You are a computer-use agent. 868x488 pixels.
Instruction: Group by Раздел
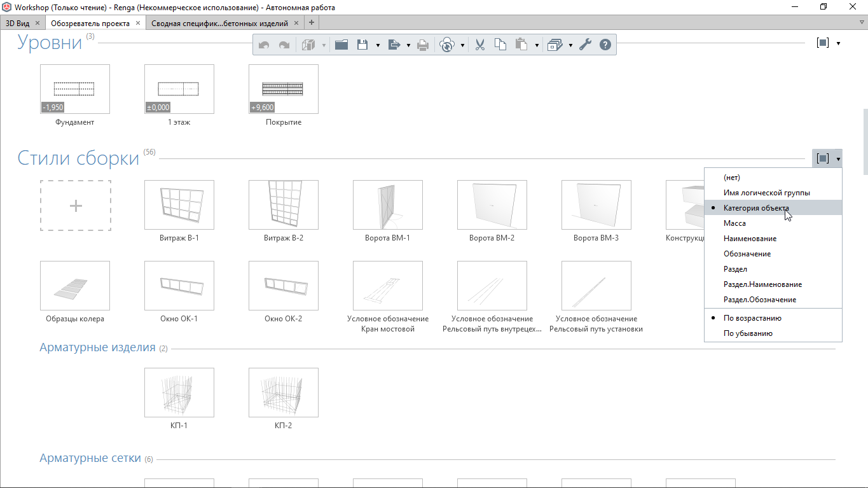[773, 269]
